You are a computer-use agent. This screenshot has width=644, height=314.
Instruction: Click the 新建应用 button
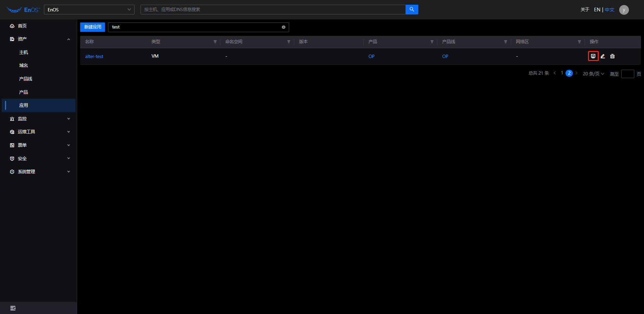pyautogui.click(x=93, y=27)
